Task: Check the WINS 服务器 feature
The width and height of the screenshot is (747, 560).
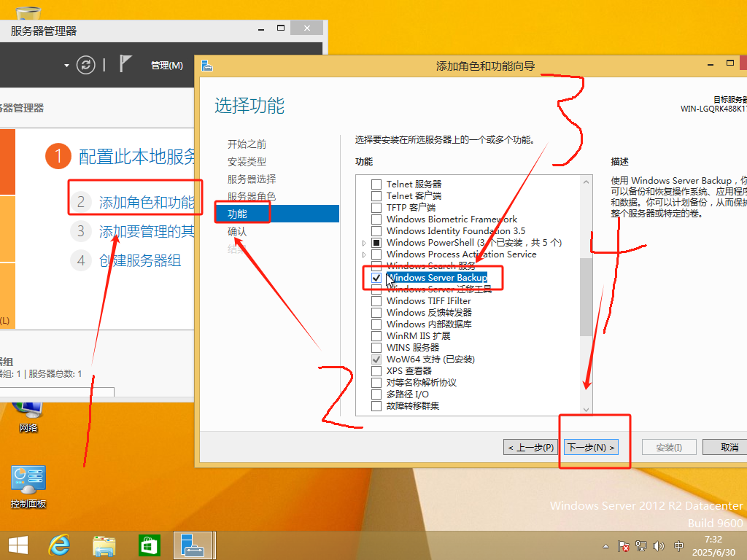Action: pyautogui.click(x=376, y=348)
